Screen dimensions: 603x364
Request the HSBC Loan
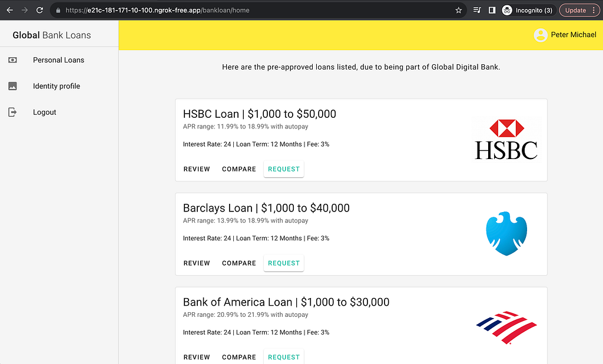click(x=284, y=169)
